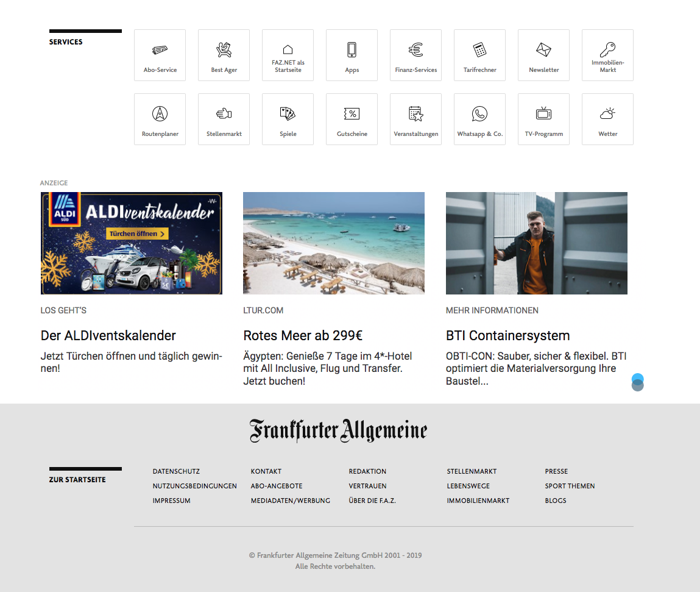Open the Stellenmarkt pointing hand tile
700x592 pixels.
point(224,119)
